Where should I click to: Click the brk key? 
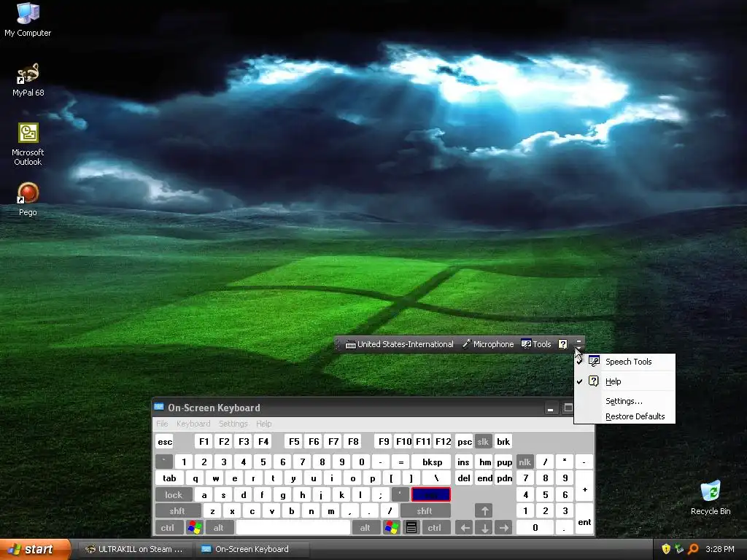(503, 441)
